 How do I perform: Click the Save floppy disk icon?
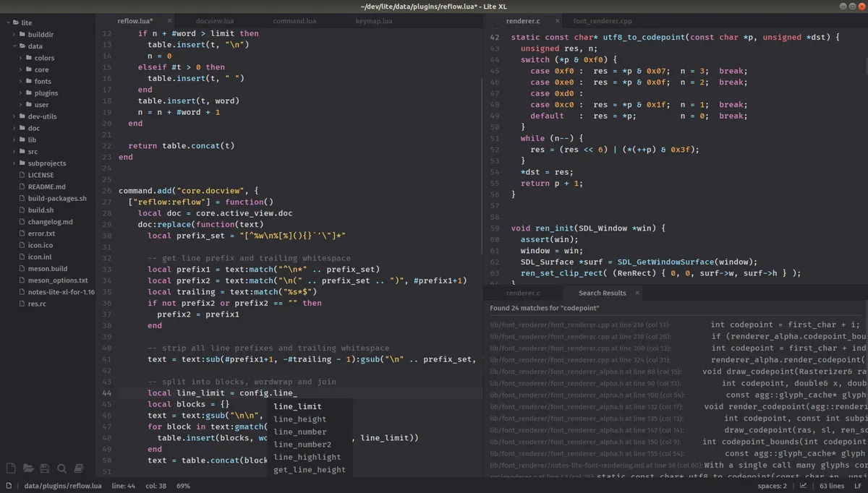(x=45, y=468)
